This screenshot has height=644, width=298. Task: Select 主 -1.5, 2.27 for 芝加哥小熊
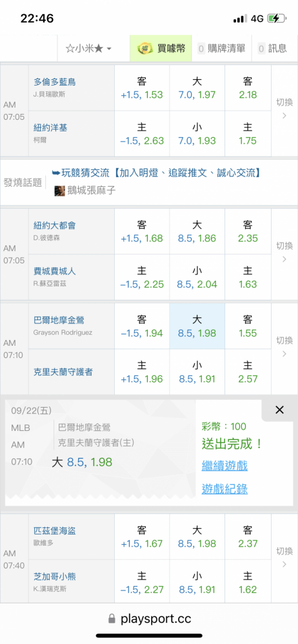pos(142,582)
